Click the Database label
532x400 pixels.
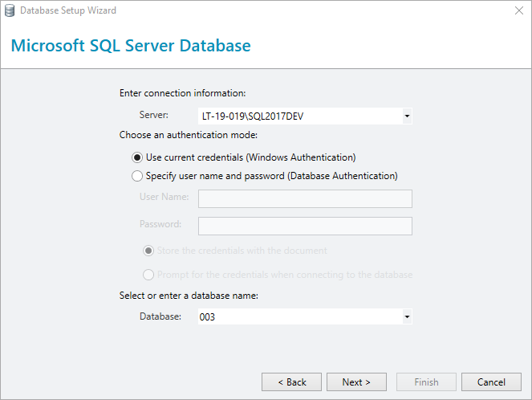click(x=160, y=316)
